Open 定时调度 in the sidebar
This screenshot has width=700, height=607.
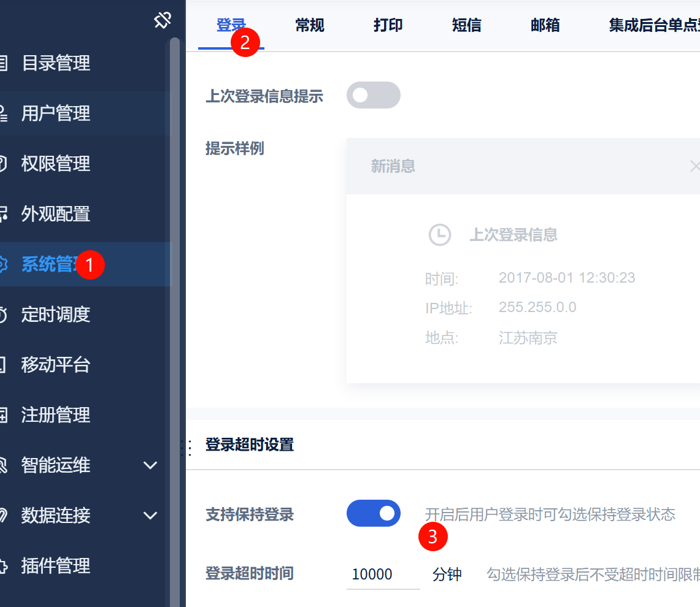coord(56,315)
